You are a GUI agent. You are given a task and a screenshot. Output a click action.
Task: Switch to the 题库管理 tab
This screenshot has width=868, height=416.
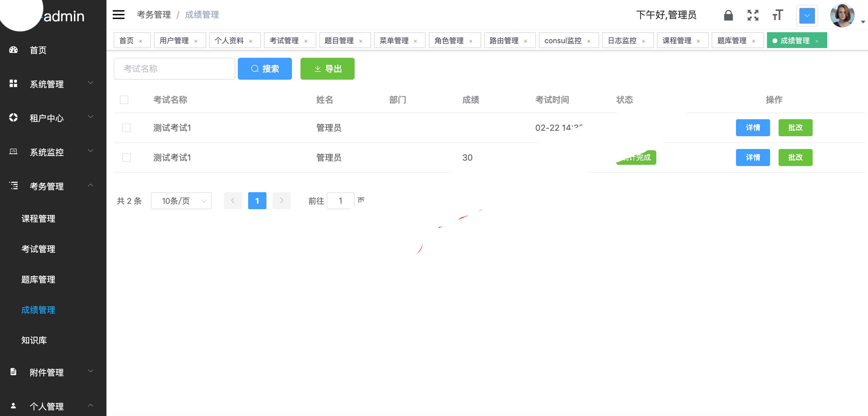pos(731,40)
